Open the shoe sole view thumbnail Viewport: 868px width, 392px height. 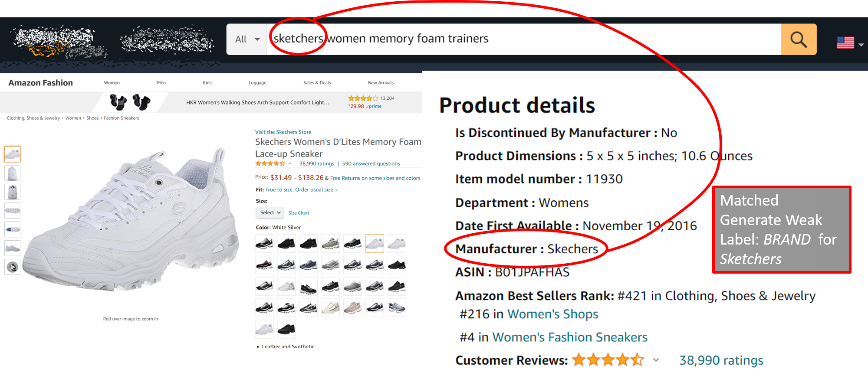[x=13, y=211]
